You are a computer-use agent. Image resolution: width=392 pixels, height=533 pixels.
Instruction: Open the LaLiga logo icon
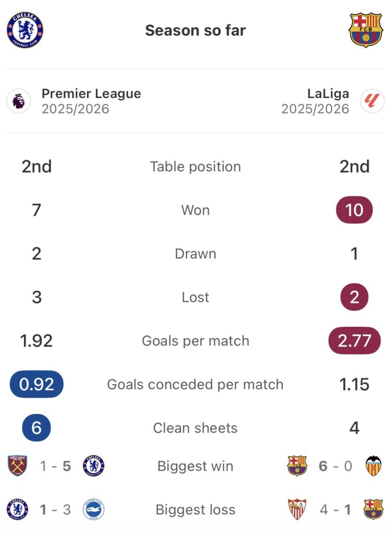pos(372,101)
